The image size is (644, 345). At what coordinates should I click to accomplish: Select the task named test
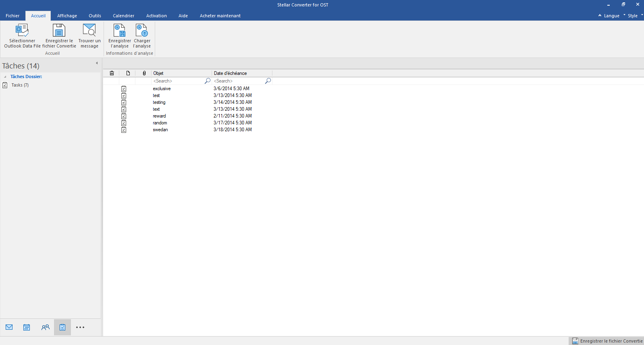(x=156, y=95)
